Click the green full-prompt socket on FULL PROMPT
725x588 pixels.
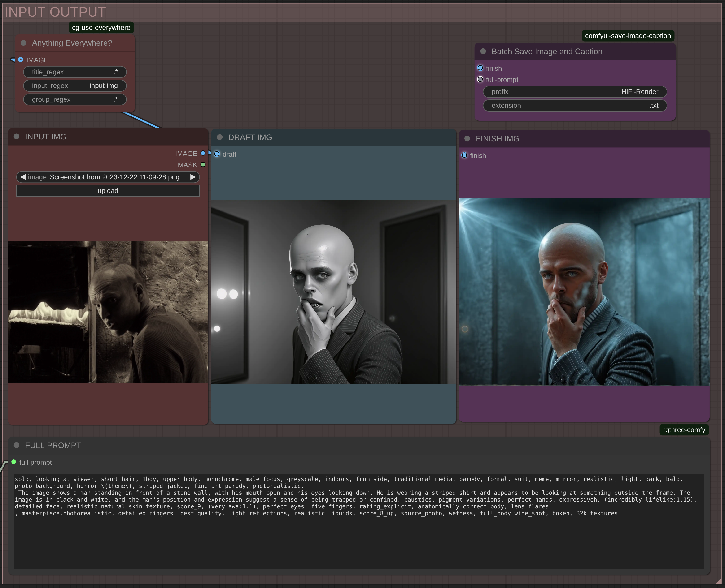[x=14, y=462]
